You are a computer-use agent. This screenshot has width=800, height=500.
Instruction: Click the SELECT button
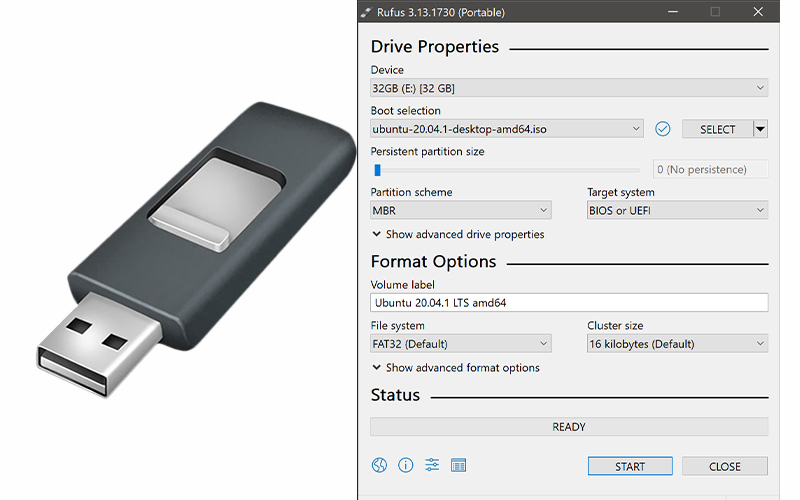(717, 129)
